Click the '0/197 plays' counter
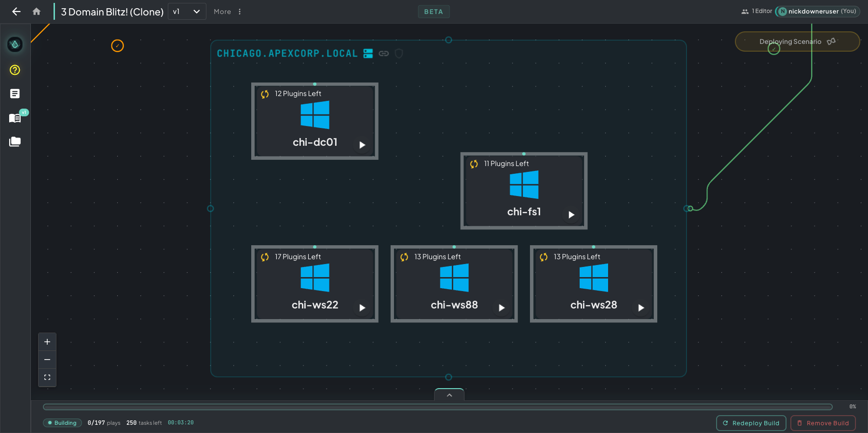This screenshot has width=868, height=433. coord(104,423)
